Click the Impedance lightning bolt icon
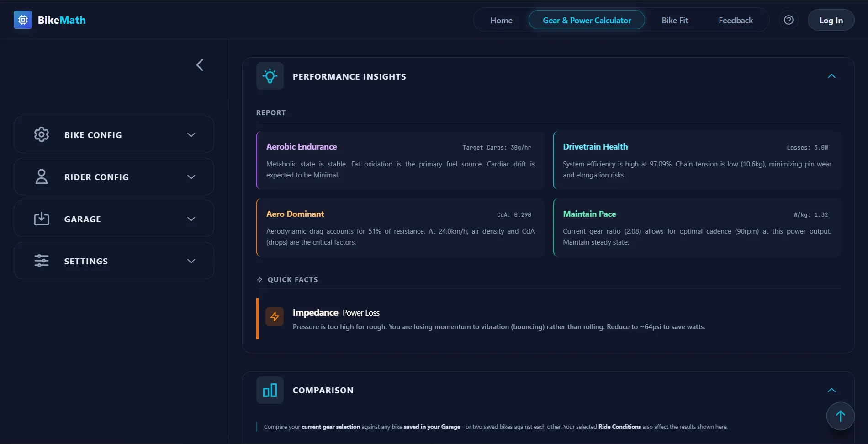 coord(275,316)
